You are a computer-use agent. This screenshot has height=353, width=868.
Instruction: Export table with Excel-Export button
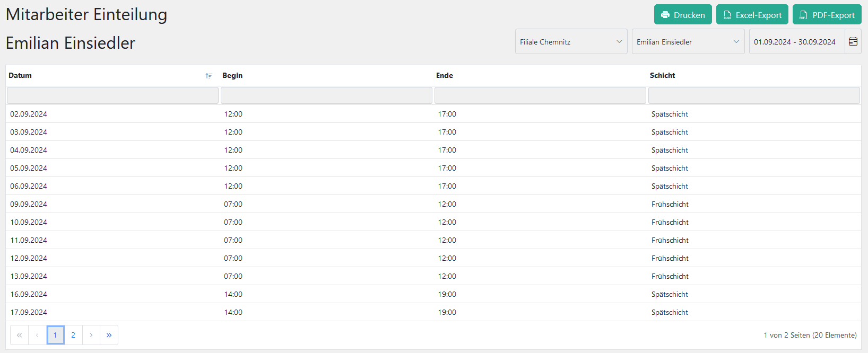pyautogui.click(x=752, y=15)
